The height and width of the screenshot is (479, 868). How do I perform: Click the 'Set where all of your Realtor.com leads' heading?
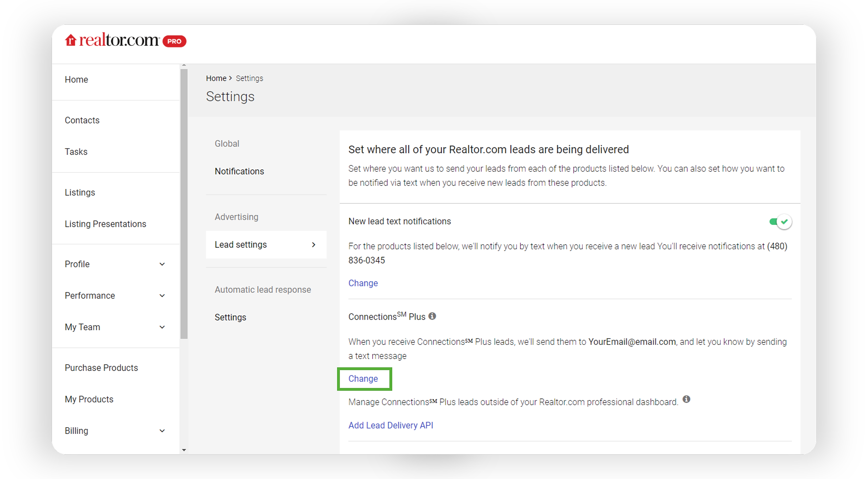click(489, 149)
